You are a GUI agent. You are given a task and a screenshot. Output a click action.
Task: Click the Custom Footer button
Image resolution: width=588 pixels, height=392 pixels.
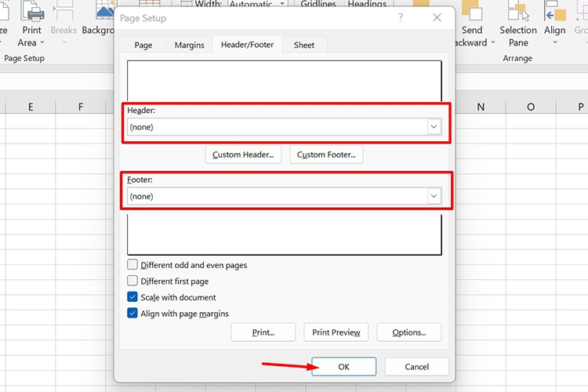point(326,154)
